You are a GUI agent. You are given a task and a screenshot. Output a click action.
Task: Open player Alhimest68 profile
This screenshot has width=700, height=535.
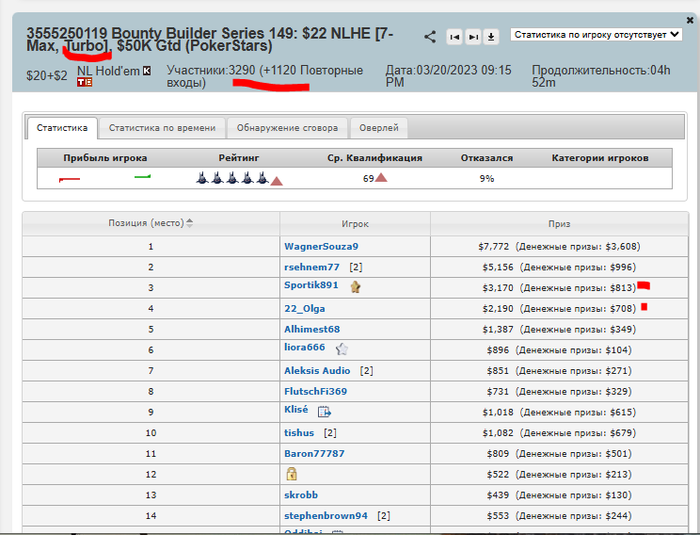(312, 329)
